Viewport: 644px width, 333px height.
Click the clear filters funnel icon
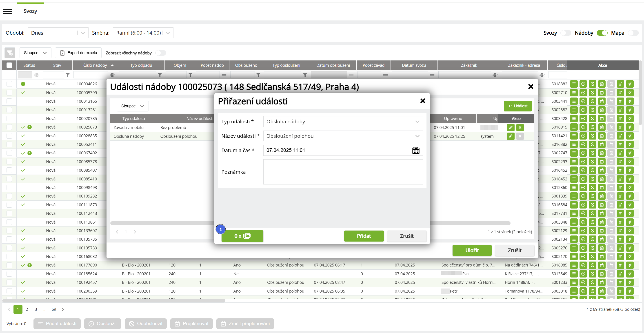(x=10, y=53)
